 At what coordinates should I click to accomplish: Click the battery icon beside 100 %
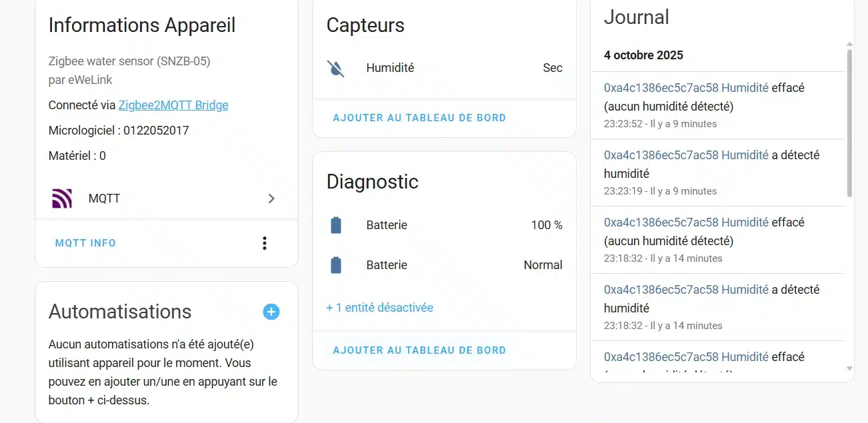pos(336,225)
